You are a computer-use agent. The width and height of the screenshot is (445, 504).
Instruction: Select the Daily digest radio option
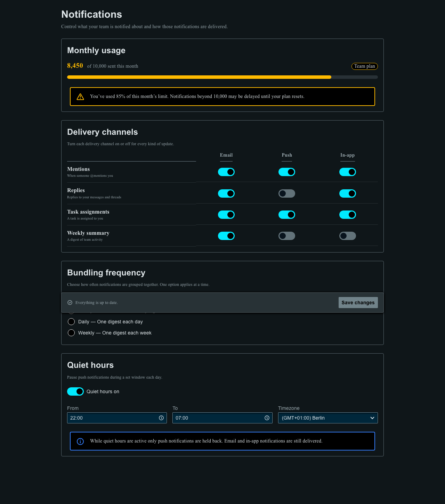[x=71, y=322]
